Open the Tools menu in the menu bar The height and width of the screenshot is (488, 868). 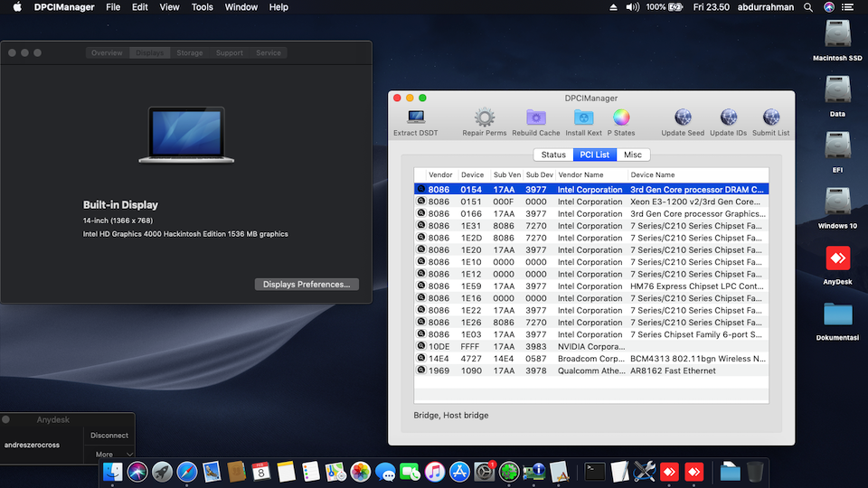203,7
